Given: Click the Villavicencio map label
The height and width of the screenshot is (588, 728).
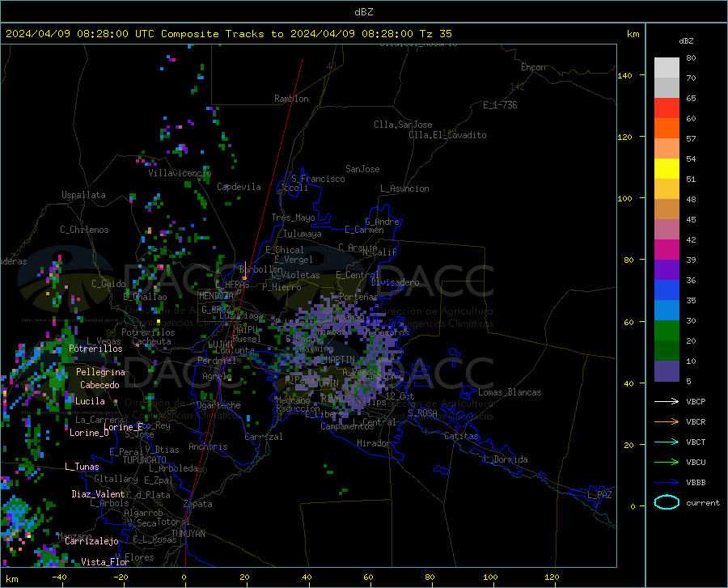Looking at the screenshot, I should click(180, 173).
